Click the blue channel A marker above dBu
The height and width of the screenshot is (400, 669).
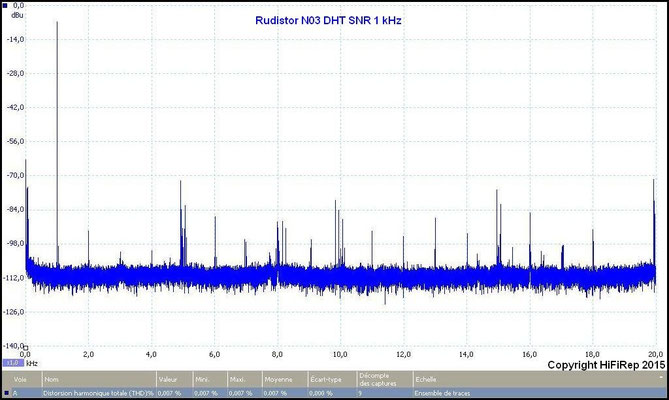[6, 5]
